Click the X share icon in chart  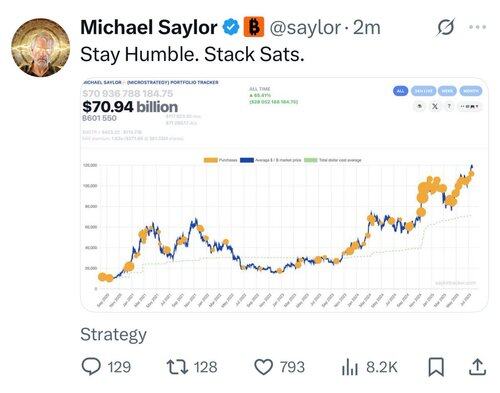pos(435,106)
